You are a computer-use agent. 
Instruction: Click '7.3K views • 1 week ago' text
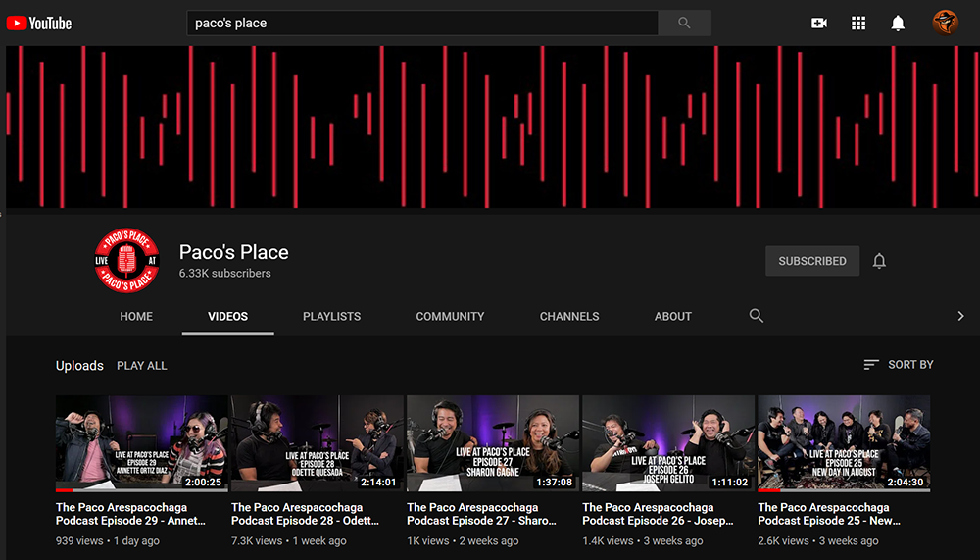coord(289,541)
